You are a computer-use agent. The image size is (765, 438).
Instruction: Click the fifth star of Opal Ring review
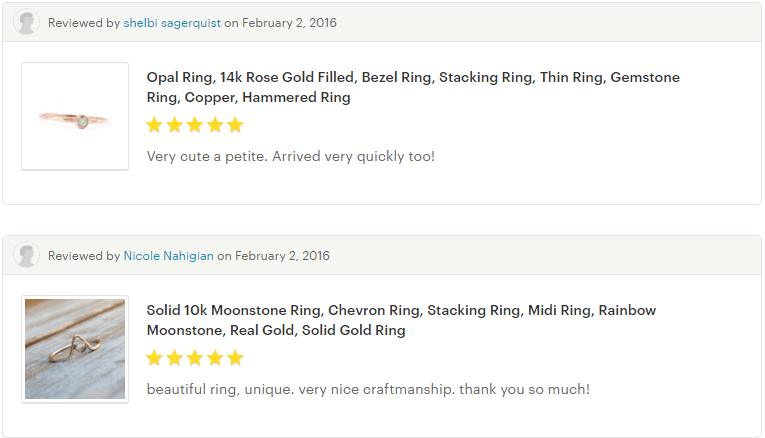pyautogui.click(x=235, y=125)
